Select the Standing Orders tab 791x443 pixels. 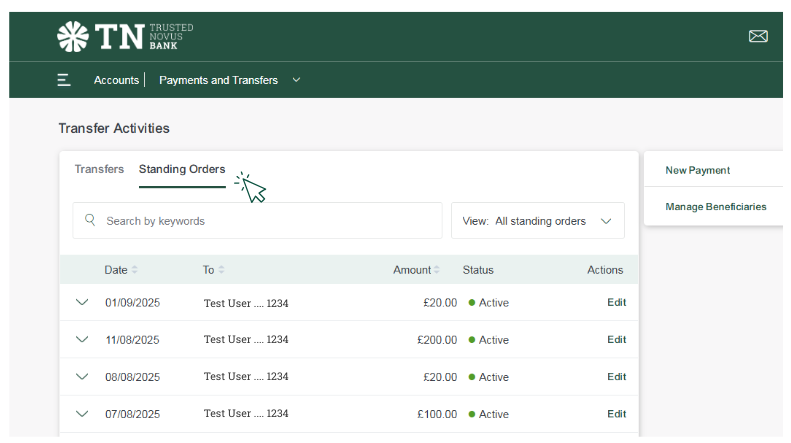pyautogui.click(x=182, y=169)
